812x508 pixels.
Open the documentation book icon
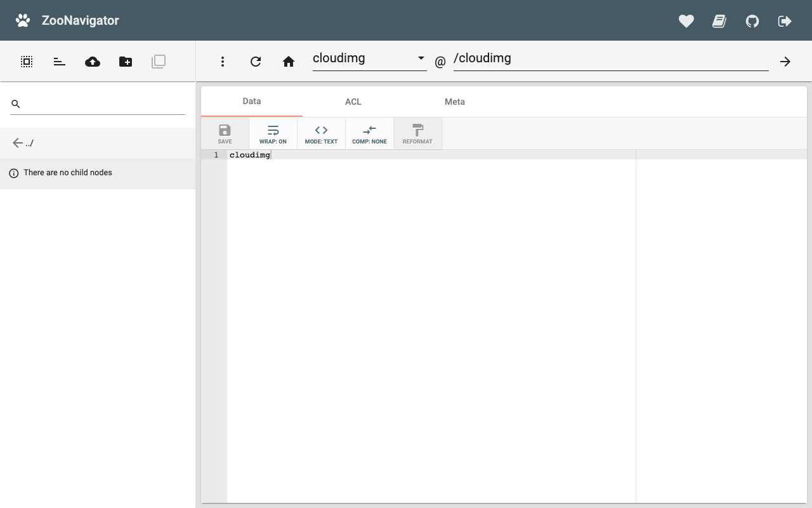[719, 21]
